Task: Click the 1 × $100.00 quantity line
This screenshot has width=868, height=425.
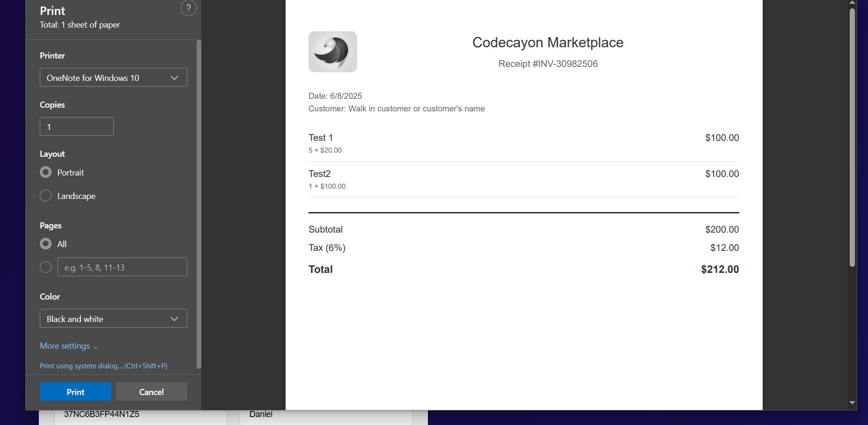Action: point(327,186)
